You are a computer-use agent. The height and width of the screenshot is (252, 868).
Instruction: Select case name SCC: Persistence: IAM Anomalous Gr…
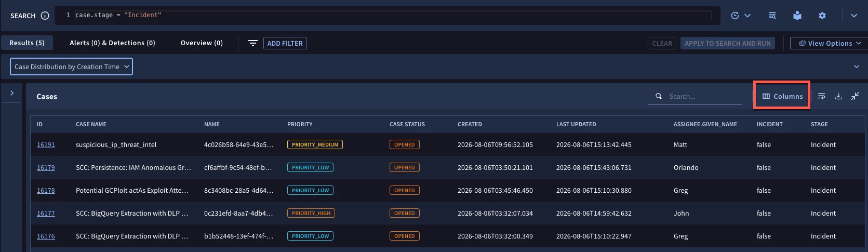coord(133,167)
